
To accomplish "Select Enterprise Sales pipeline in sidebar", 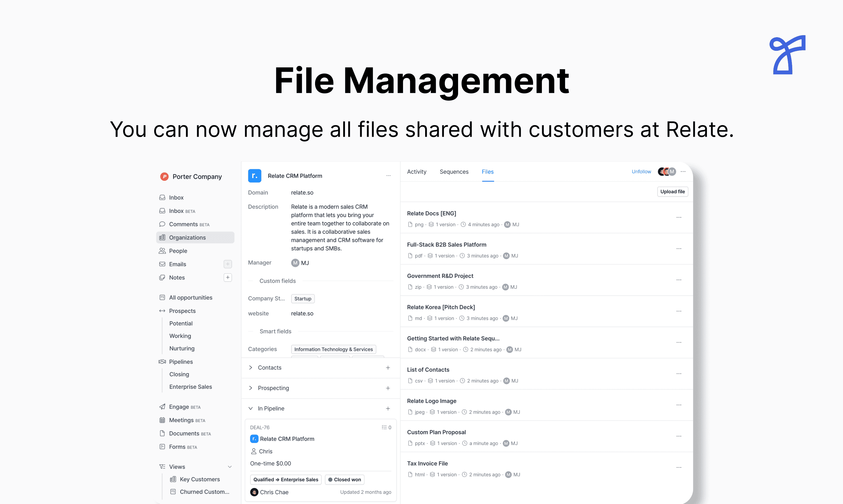I will click(x=190, y=386).
